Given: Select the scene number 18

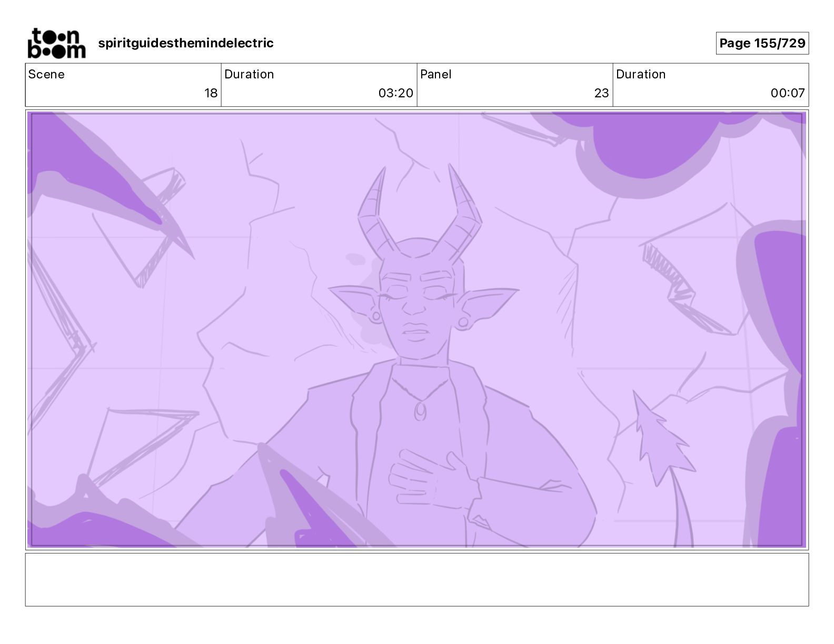Looking at the screenshot, I should tap(211, 93).
